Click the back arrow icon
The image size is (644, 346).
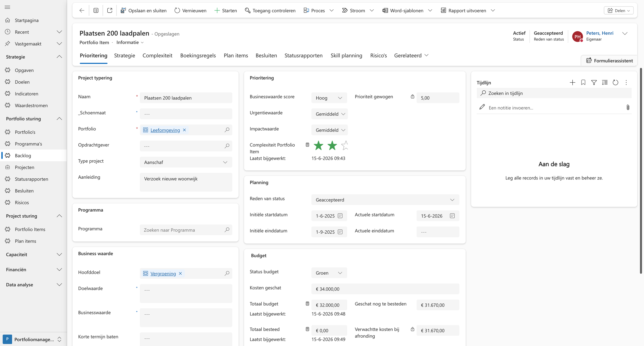(x=82, y=10)
